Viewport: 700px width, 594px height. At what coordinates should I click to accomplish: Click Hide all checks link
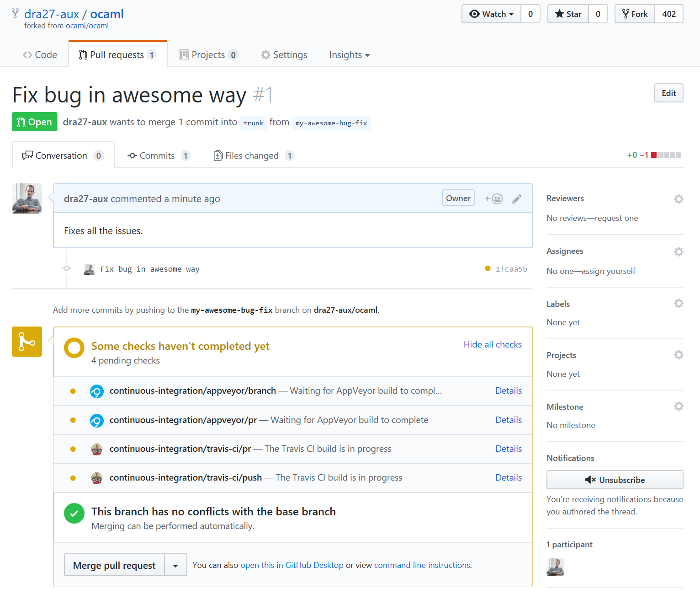(x=493, y=344)
